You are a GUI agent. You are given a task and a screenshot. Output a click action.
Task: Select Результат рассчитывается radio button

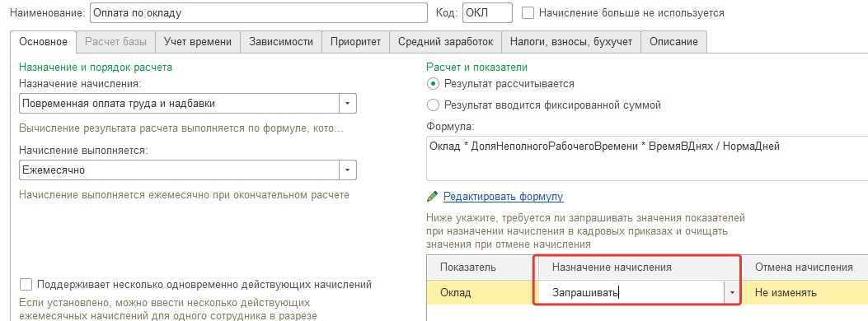coord(433,84)
